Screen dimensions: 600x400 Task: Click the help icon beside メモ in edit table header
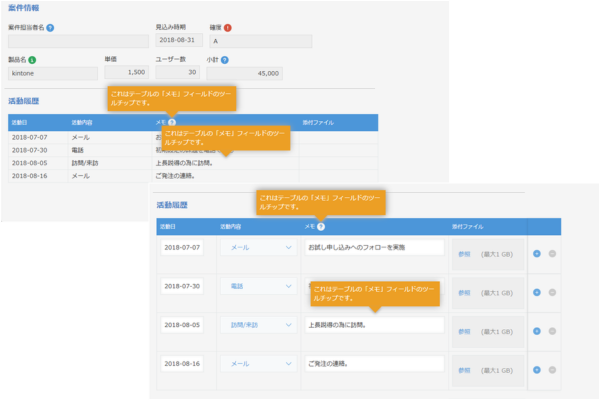click(320, 227)
